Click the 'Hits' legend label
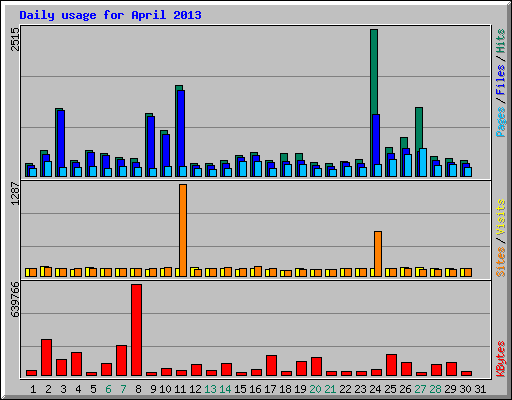The height and width of the screenshot is (400, 512). 501,41
